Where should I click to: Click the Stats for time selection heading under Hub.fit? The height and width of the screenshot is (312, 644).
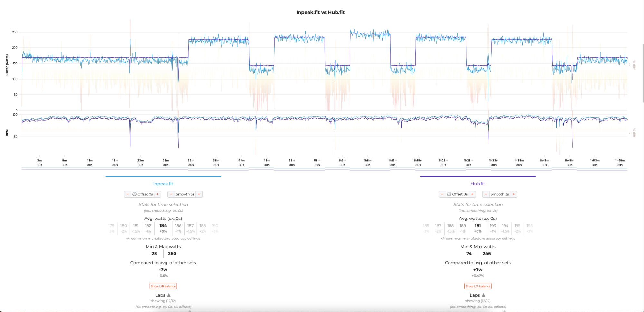pos(478,205)
